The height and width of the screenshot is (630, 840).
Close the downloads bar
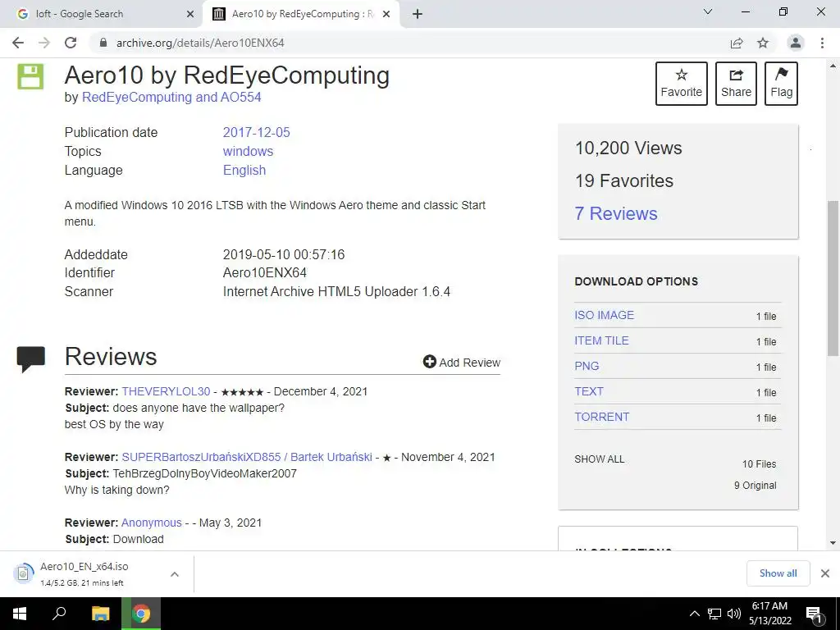[825, 573]
